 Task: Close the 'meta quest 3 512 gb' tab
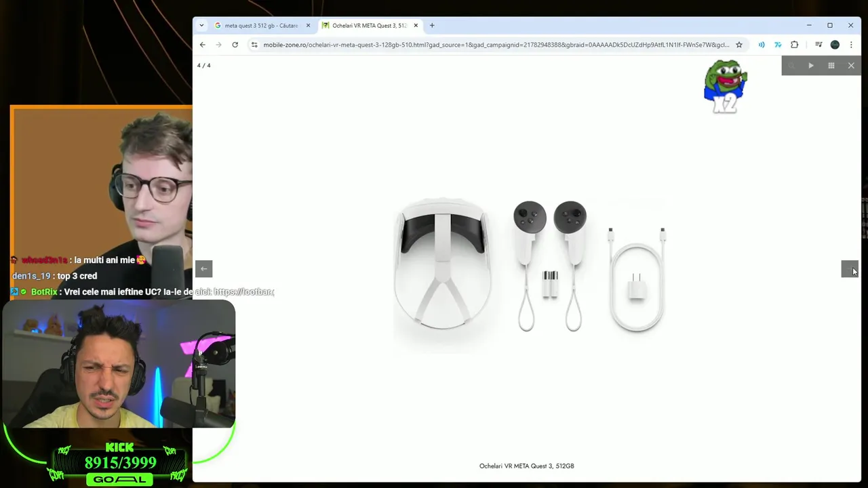308,26
